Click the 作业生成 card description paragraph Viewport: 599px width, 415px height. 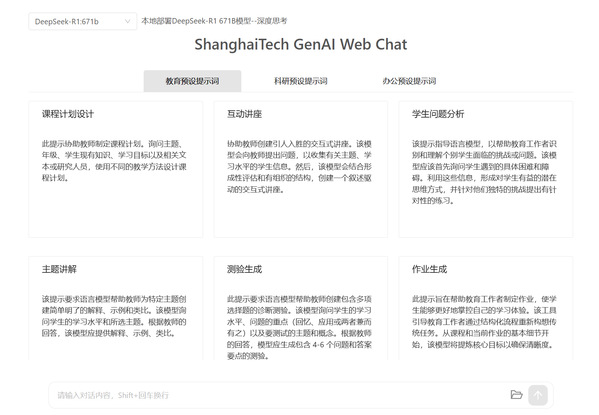484,322
